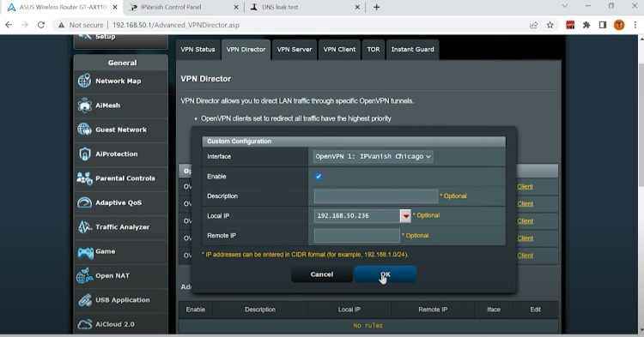
Task: Open browser extensions puzzle icon
Action: coord(586,25)
